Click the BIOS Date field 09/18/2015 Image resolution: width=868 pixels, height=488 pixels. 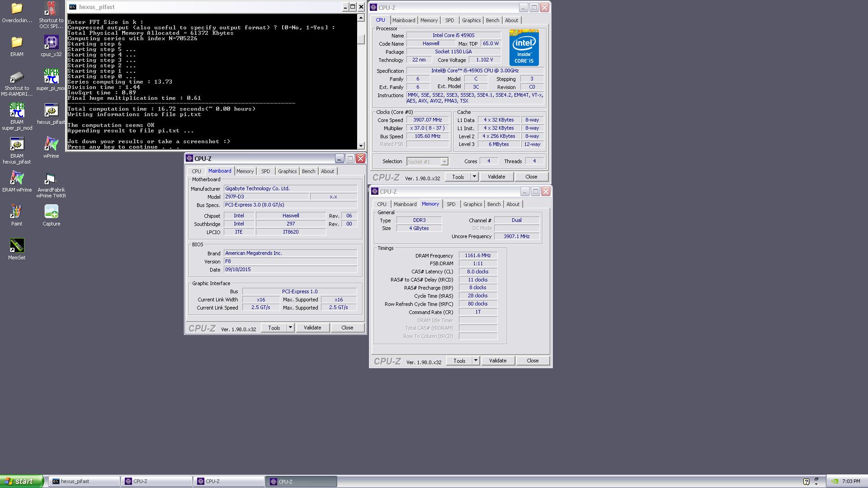[x=290, y=270]
